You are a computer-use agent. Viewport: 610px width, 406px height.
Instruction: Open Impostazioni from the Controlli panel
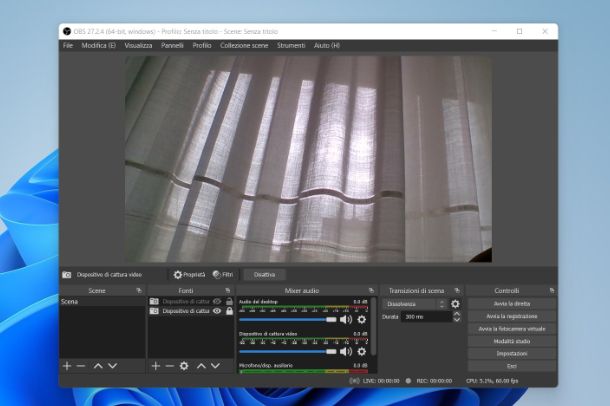[x=512, y=354]
